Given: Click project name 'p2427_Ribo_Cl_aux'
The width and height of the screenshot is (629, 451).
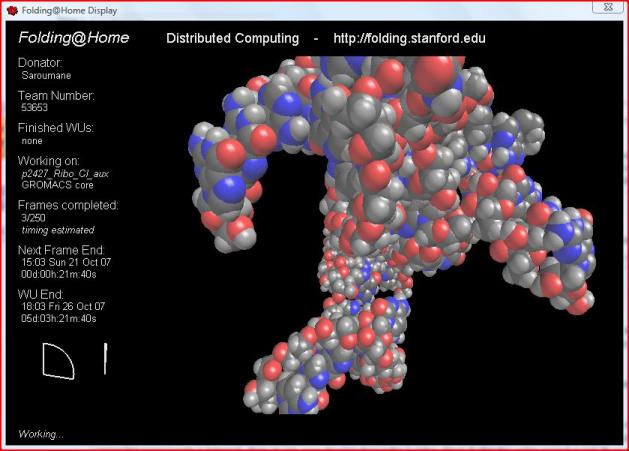Looking at the screenshot, I should point(65,174).
